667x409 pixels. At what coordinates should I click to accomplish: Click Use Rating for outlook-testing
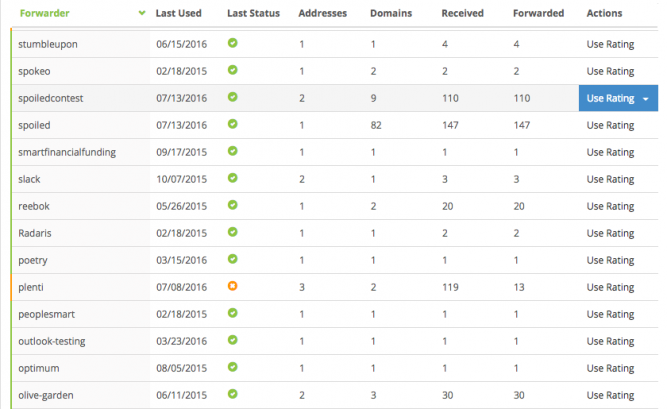tap(610, 341)
